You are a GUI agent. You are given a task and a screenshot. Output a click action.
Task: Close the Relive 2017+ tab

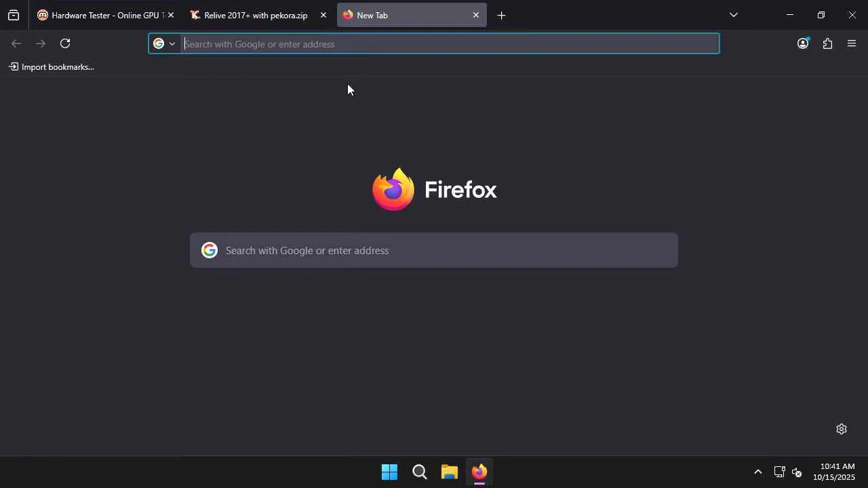[x=323, y=15]
